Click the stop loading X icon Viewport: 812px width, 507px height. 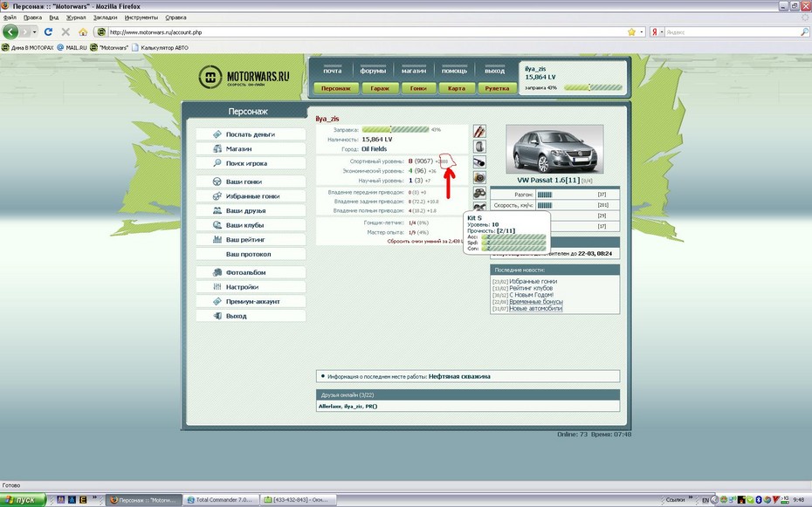[x=65, y=32]
